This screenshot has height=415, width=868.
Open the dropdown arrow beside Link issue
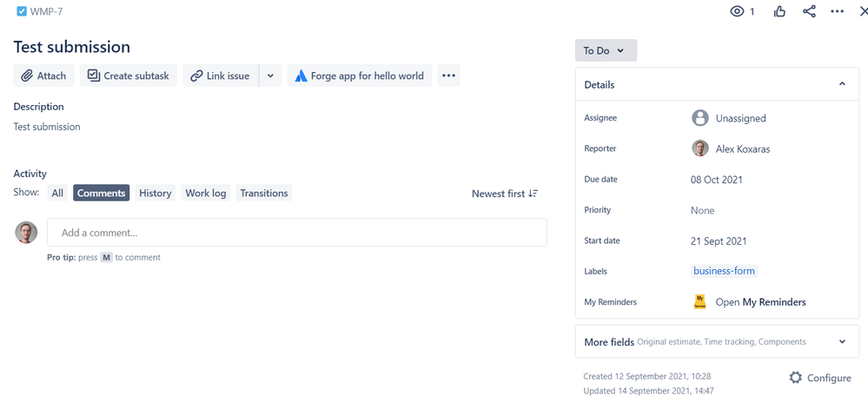tap(270, 76)
